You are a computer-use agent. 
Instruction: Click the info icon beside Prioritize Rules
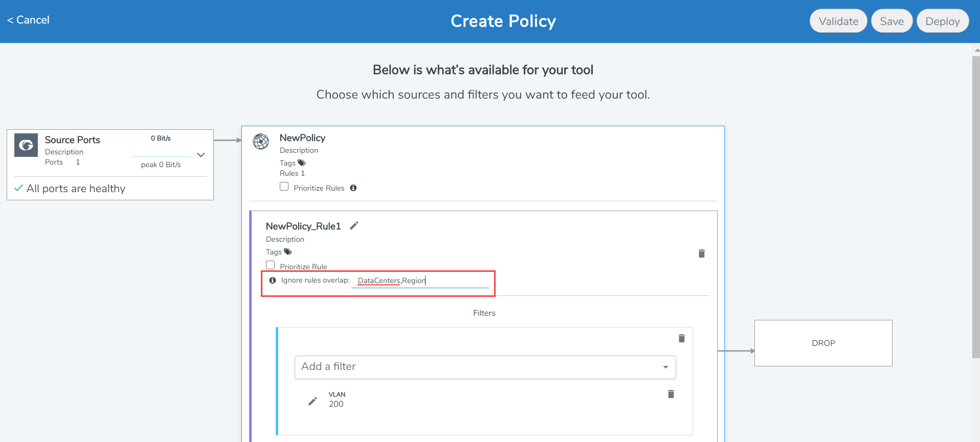click(353, 188)
